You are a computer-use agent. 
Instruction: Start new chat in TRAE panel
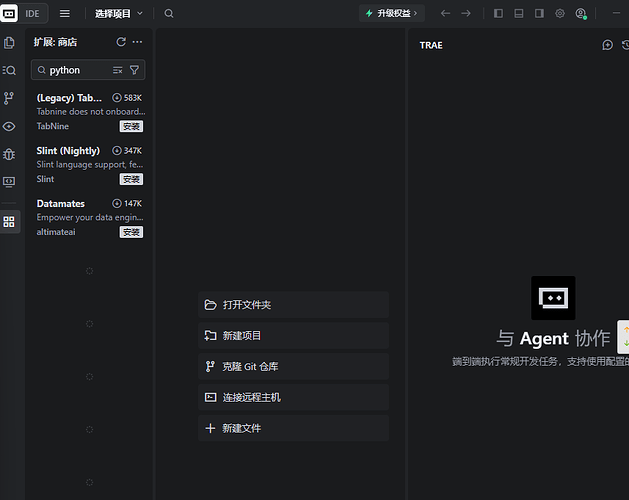point(607,45)
